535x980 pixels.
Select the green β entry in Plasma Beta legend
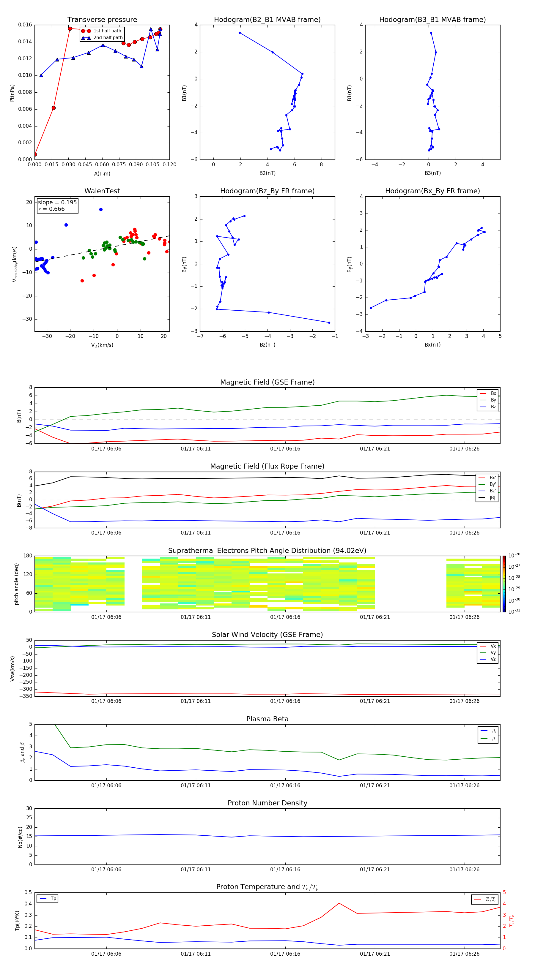[x=488, y=739]
